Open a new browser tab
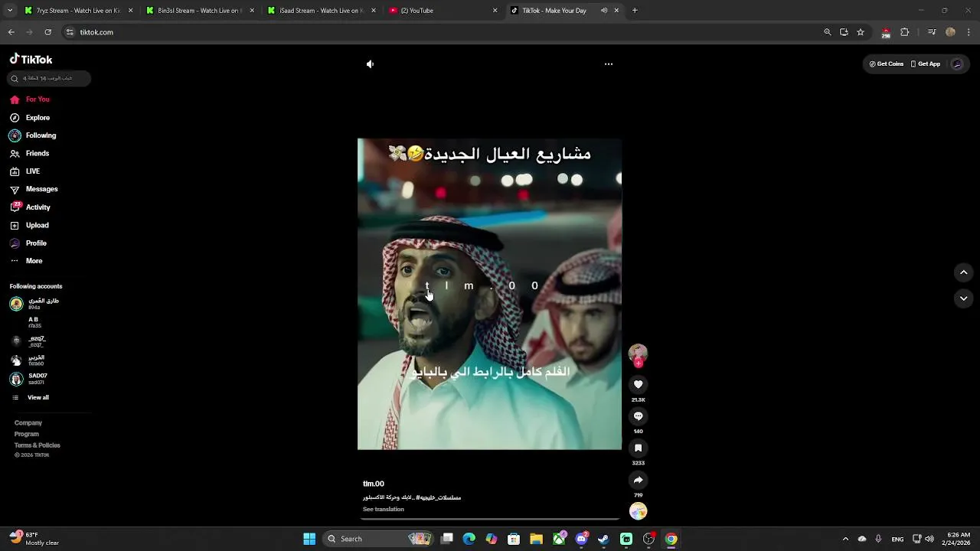This screenshot has height=551, width=980. [635, 11]
